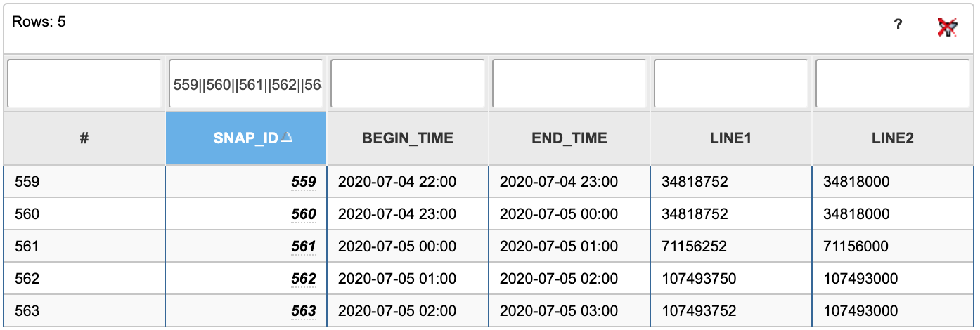Focus the filter box above BEGIN_TIME
980x330 pixels.
pyautogui.click(x=408, y=84)
